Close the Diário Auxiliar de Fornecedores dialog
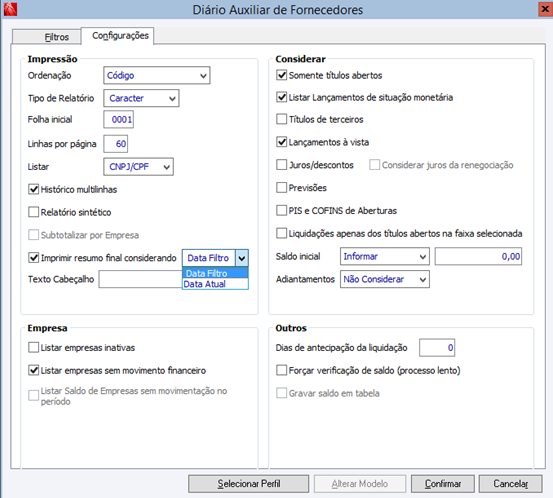This screenshot has width=553, height=498. (546, 9)
